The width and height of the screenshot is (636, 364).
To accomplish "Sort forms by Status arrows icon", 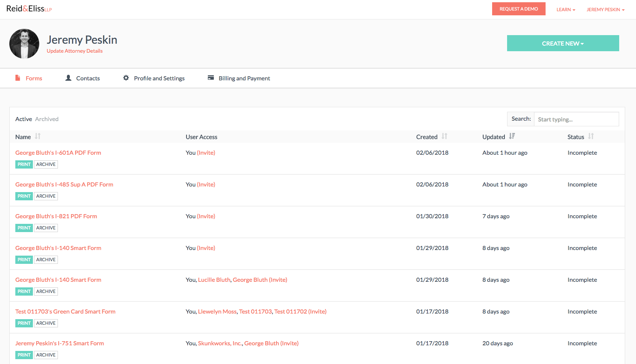I will (x=591, y=136).
